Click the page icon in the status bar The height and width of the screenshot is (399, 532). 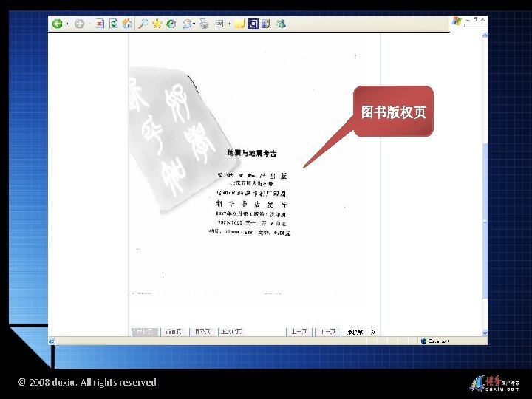(x=52, y=341)
